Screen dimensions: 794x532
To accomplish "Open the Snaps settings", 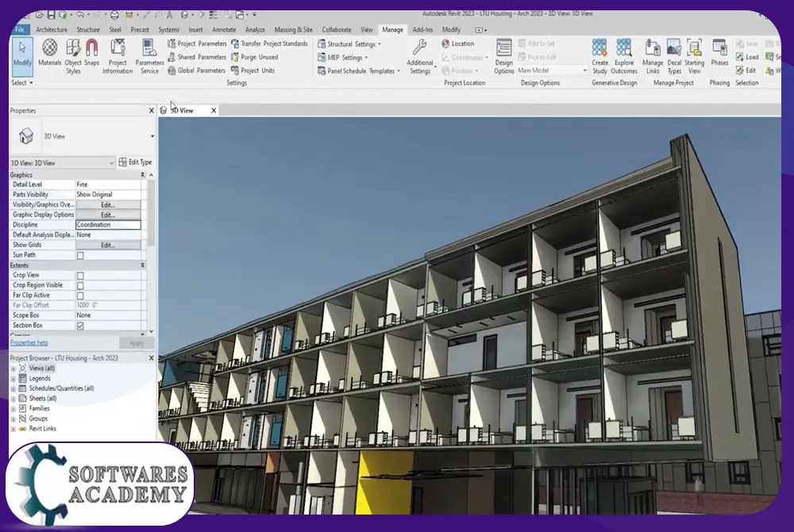I will [91, 53].
